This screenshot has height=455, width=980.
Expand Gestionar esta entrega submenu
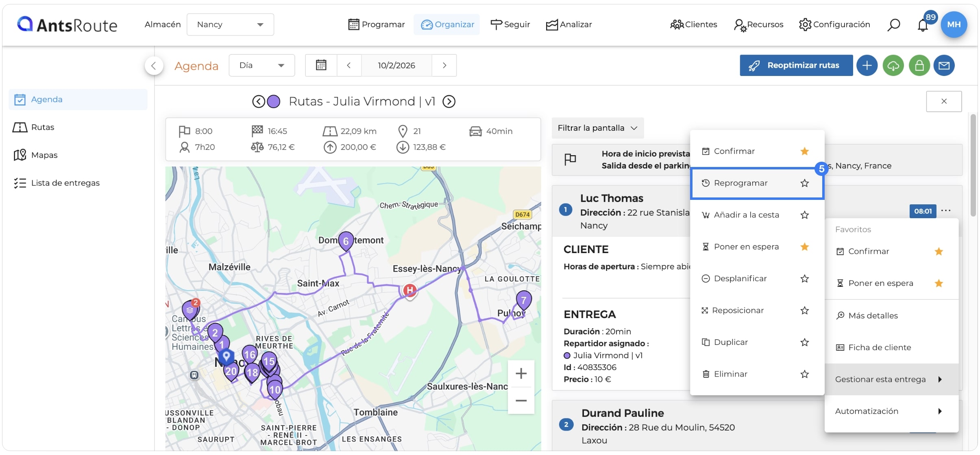tap(891, 379)
